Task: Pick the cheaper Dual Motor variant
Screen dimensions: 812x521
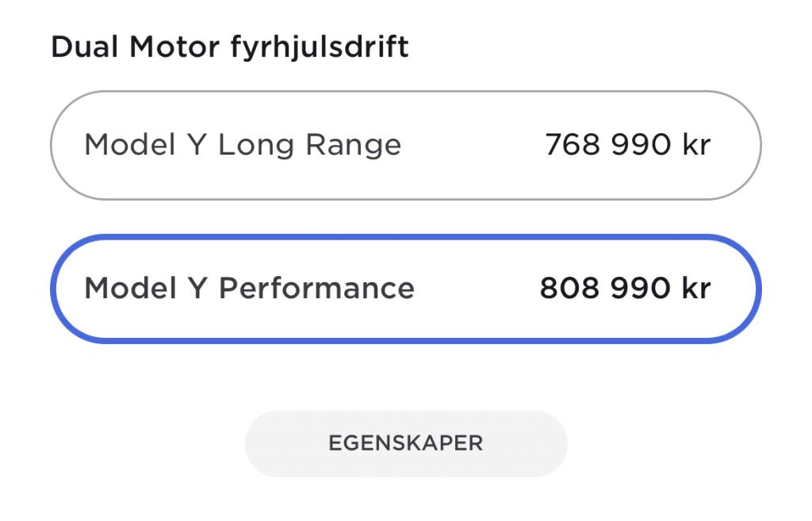Action: (405, 145)
